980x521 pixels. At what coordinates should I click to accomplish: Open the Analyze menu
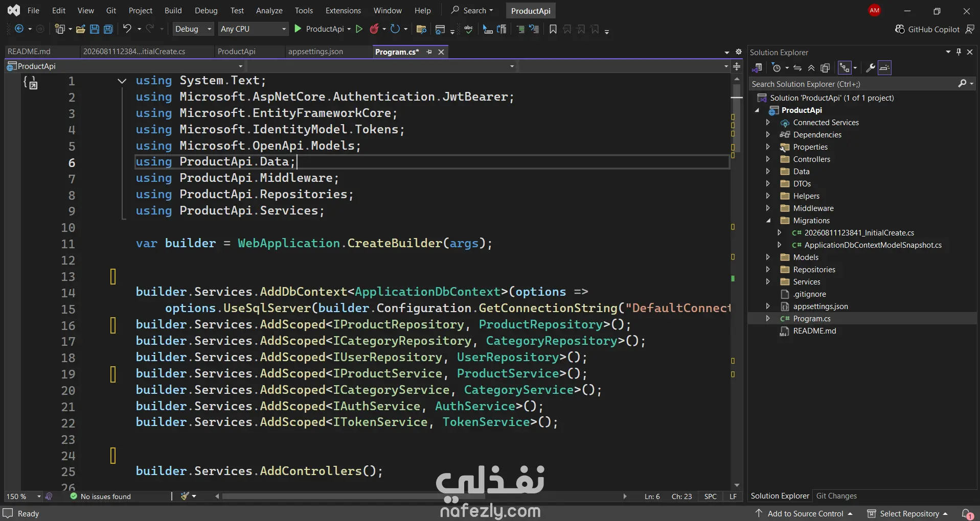(269, 10)
